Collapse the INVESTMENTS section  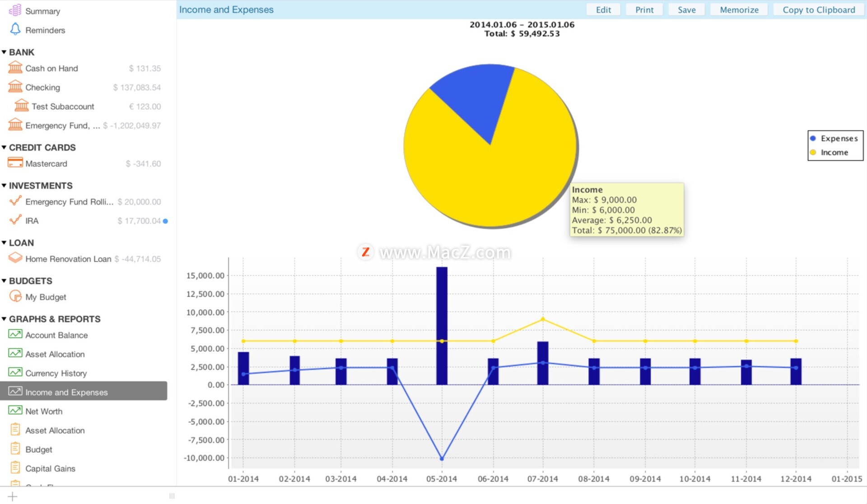(x=4, y=185)
